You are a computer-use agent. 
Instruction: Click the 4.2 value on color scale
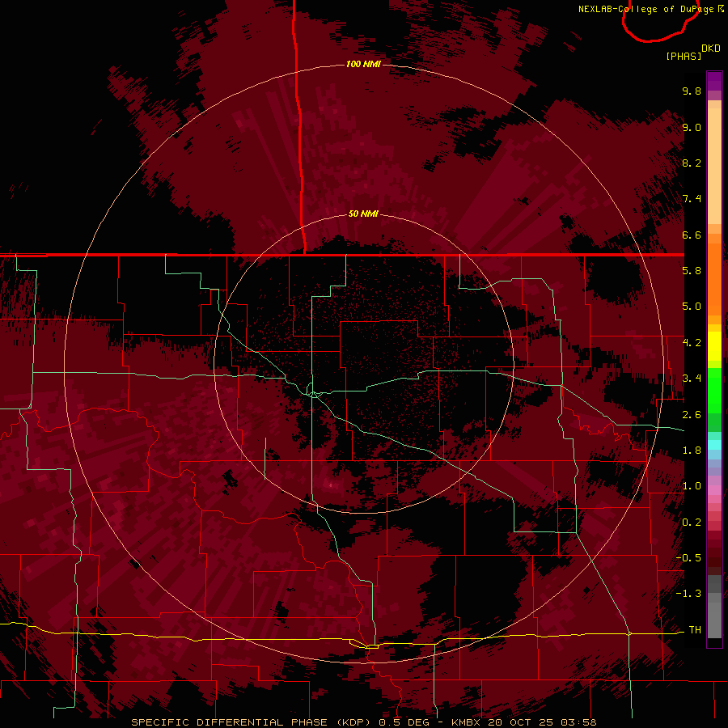(692, 343)
